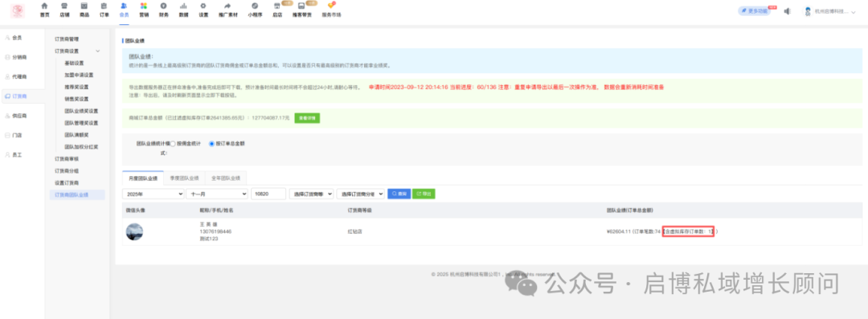Select the 按佣金统计 radio option
Screen dimensions: 868x319
pos(173,144)
